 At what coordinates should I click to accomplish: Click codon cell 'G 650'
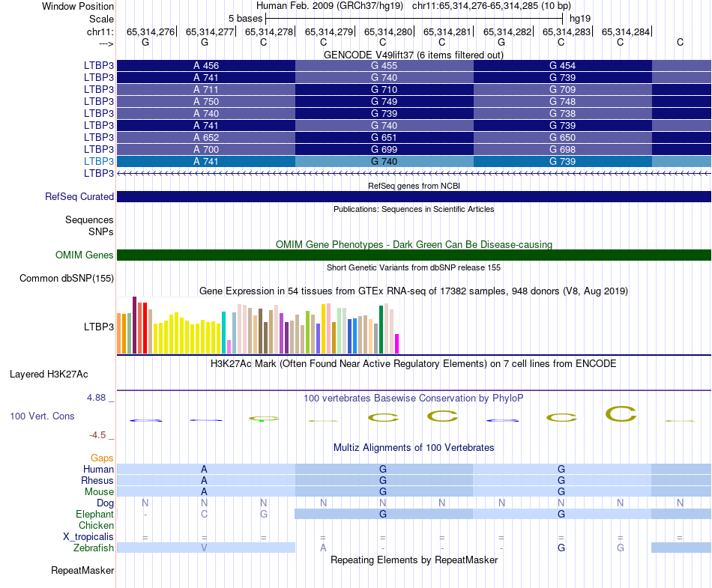point(563,138)
